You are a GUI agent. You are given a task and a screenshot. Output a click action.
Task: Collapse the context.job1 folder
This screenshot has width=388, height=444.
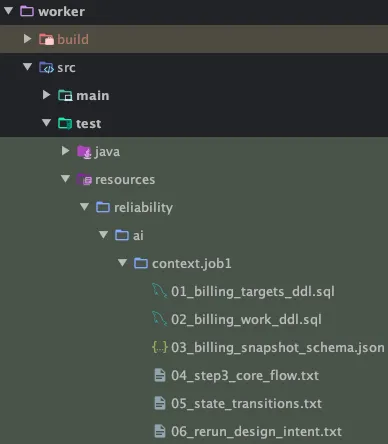point(122,263)
